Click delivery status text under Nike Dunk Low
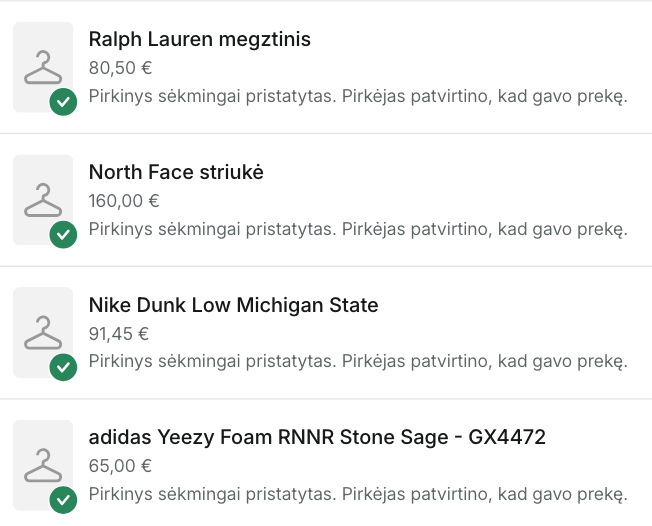 [x=357, y=362]
